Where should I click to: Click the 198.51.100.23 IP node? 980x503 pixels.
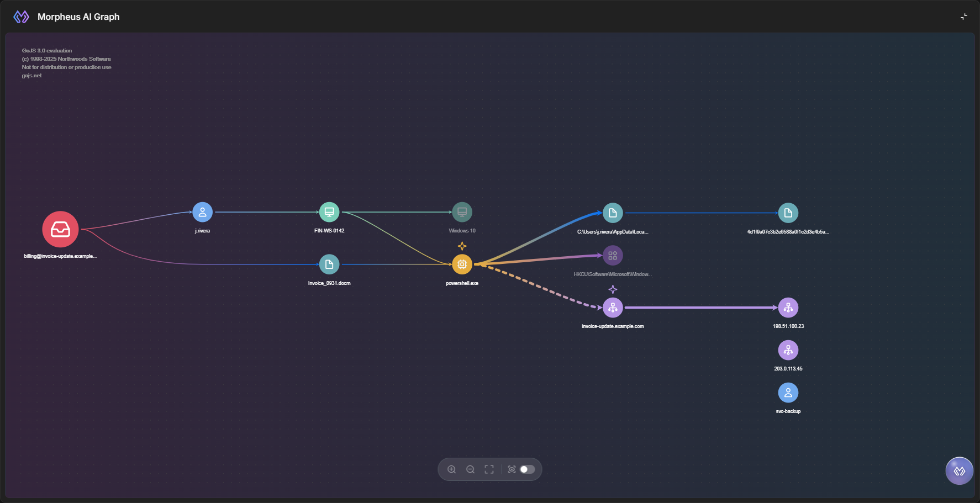(788, 308)
